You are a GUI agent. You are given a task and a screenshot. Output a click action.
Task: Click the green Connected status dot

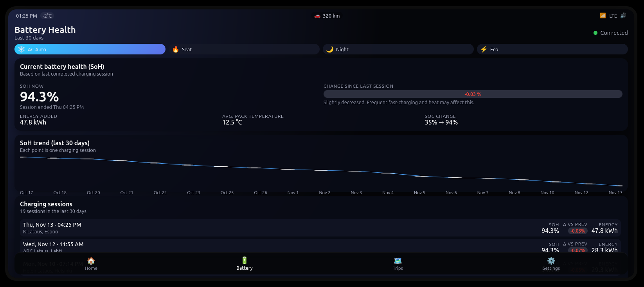[595, 33]
